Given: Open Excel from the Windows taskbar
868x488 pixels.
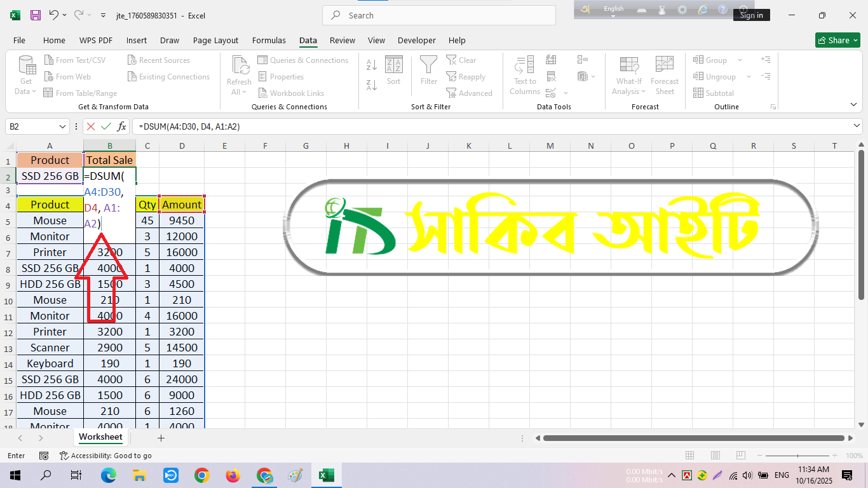Looking at the screenshot, I should coord(326,475).
